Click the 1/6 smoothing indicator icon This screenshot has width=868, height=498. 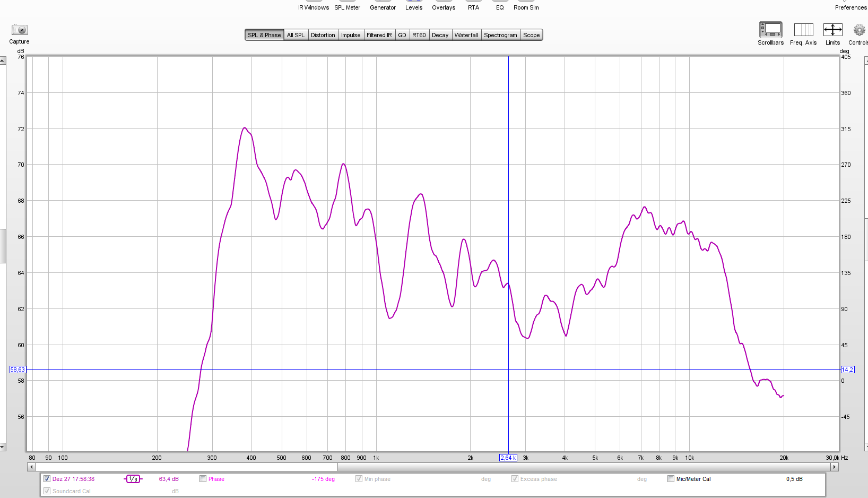click(133, 479)
